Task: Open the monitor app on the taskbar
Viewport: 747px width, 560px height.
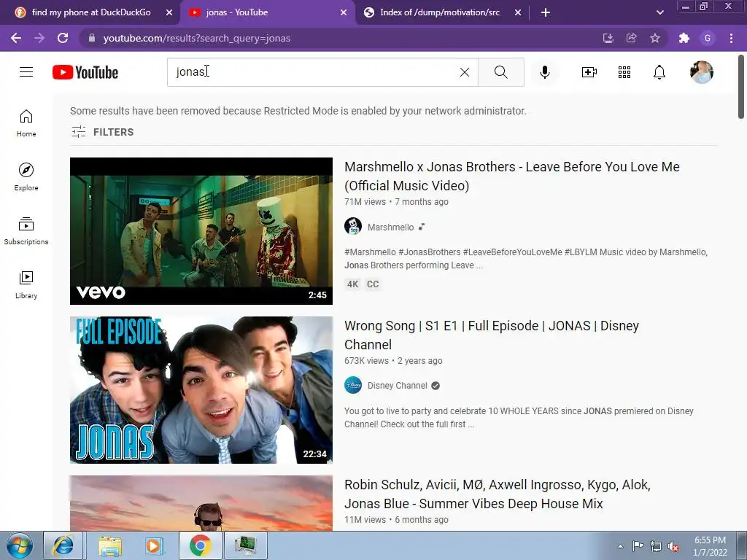Action: [x=246, y=545]
